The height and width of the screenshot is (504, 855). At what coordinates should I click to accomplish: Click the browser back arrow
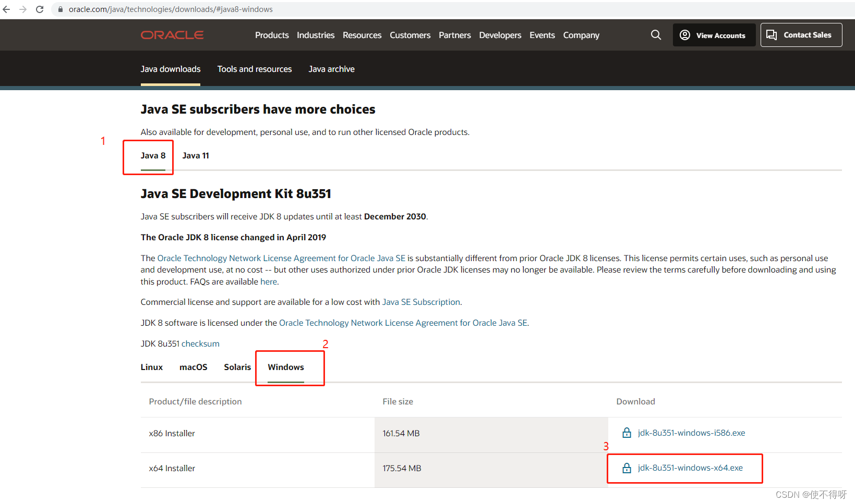coord(7,9)
